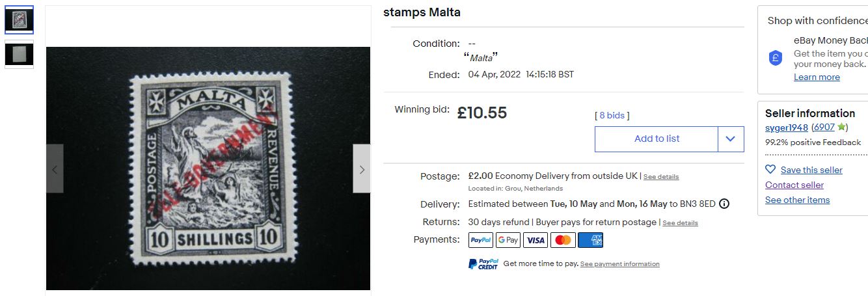868x296 pixels.
Task: Open postage See details link
Action: point(661,177)
